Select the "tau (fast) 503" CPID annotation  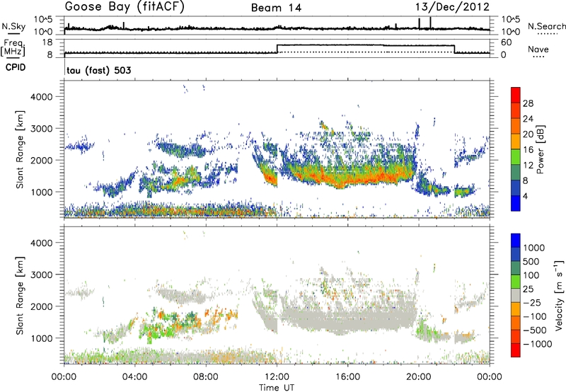click(x=99, y=70)
